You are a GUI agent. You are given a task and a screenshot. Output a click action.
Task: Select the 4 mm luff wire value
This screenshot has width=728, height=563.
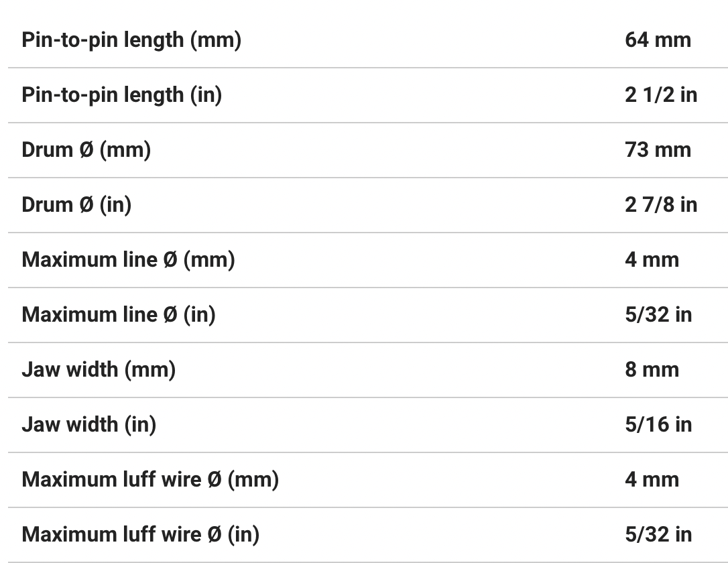click(652, 480)
